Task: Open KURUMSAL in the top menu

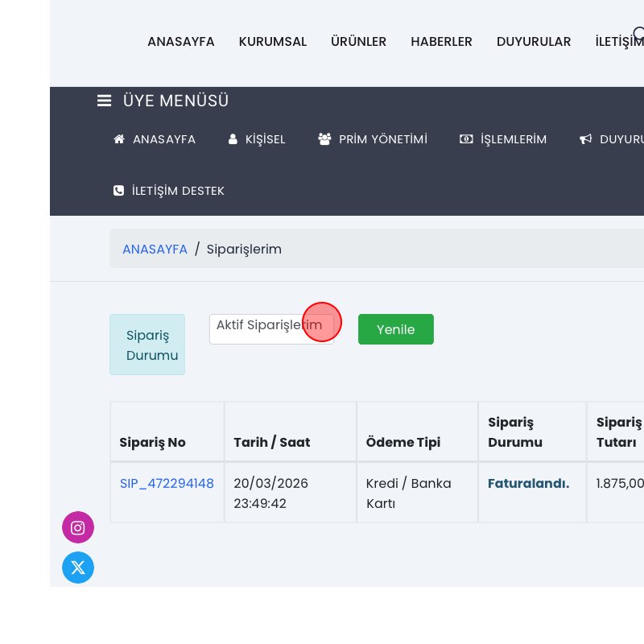Action: [273, 42]
